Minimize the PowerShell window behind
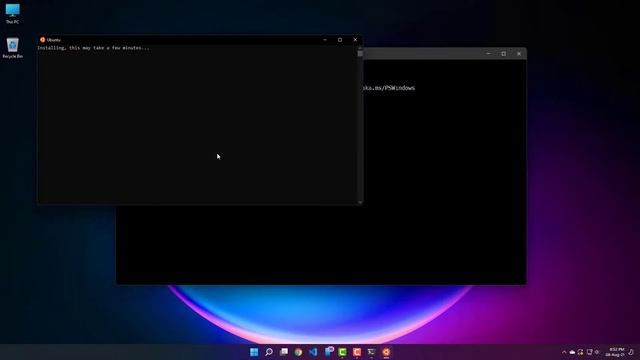 (488, 53)
